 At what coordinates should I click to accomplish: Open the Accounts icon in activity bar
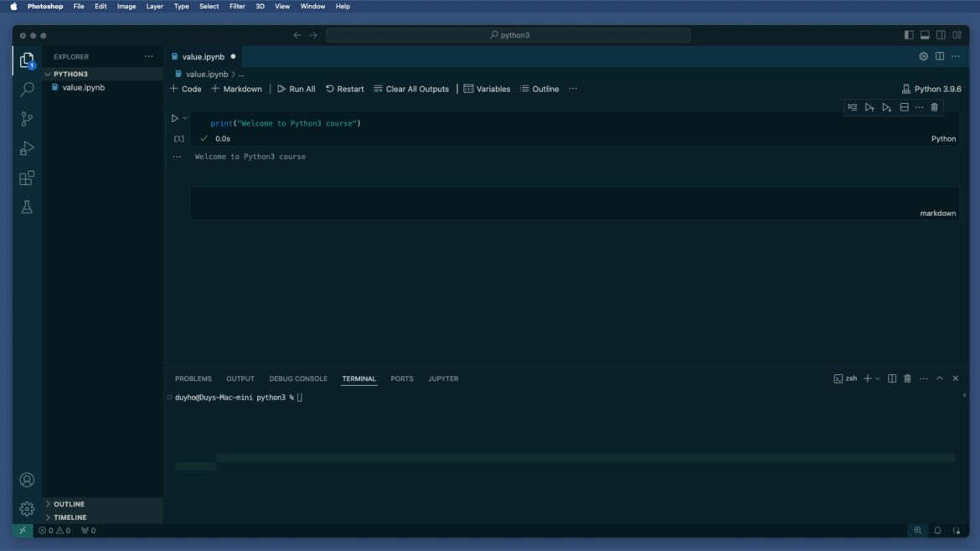click(x=27, y=480)
